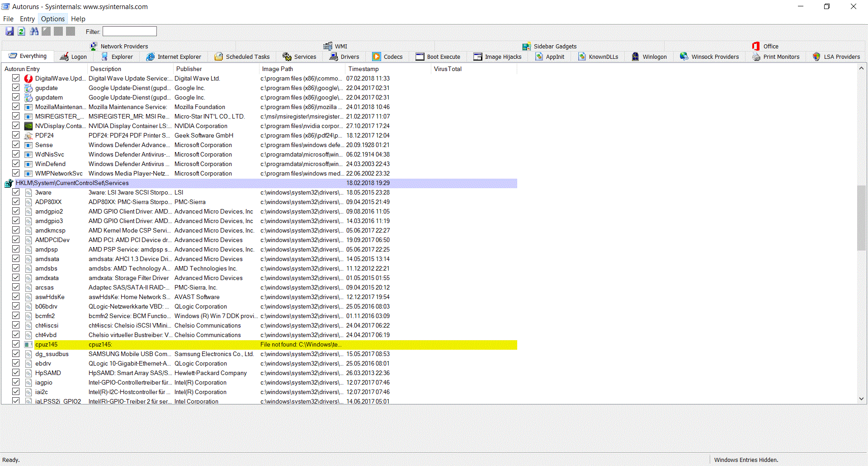Click the WMI tab icon

[328, 46]
